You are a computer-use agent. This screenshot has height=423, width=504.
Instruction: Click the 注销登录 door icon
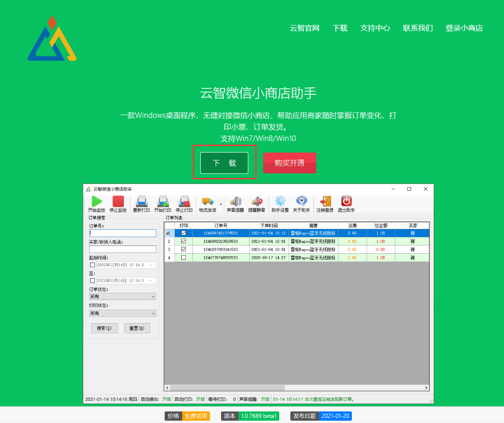tap(325, 201)
